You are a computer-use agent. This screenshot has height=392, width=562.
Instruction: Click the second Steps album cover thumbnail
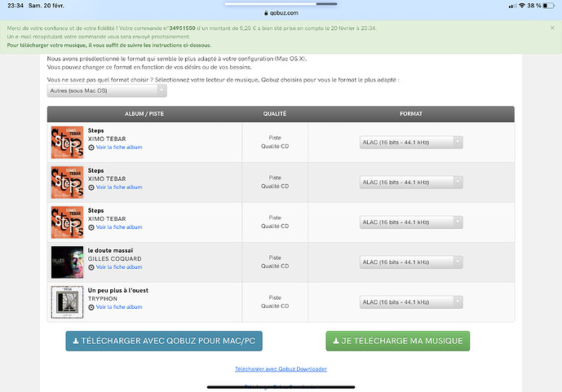pyautogui.click(x=67, y=183)
